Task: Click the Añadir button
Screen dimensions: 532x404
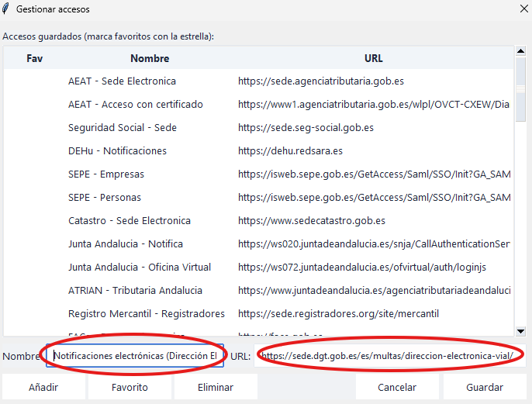Action: 43,387
